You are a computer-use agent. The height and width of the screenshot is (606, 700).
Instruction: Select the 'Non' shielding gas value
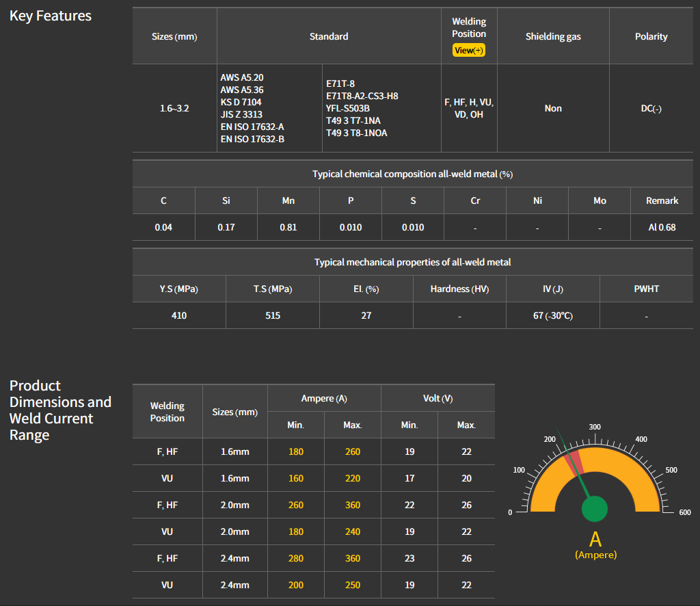(553, 108)
